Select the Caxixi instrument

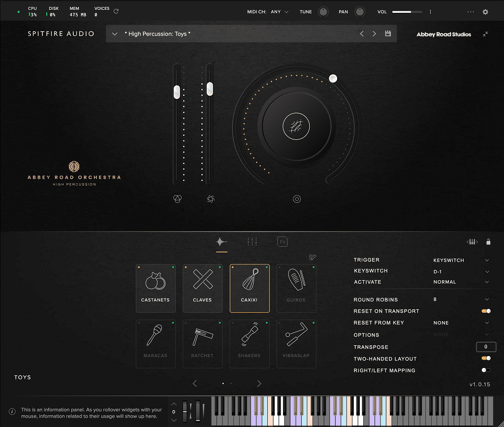pos(250,289)
